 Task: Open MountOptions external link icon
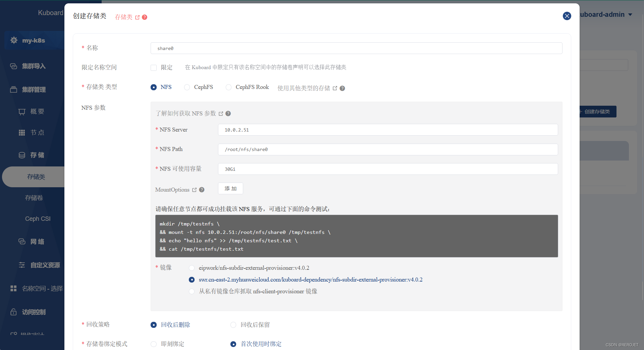pyautogui.click(x=194, y=190)
